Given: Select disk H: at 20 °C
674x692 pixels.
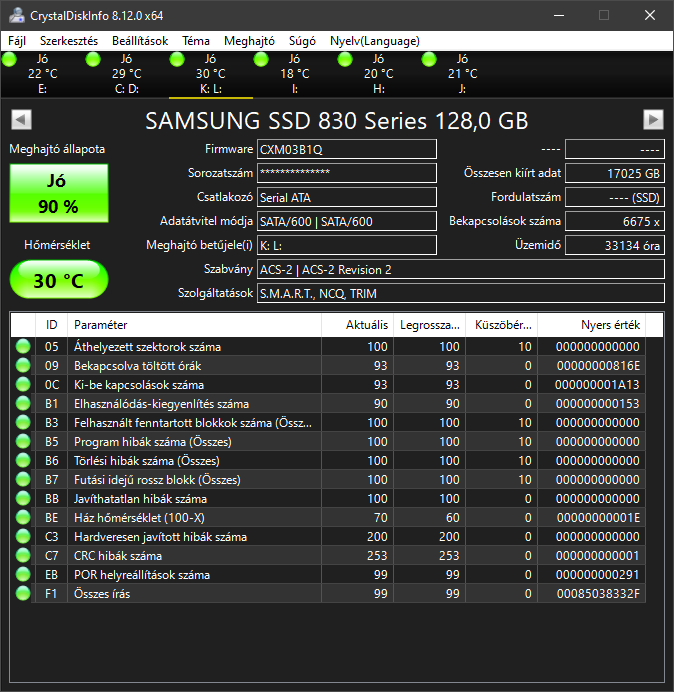Looking at the screenshot, I should coord(378,74).
